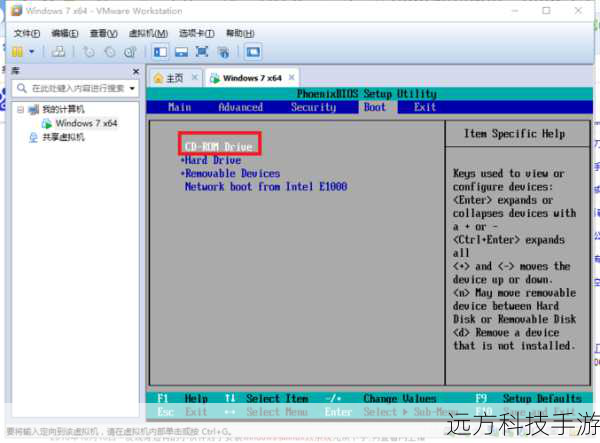The width and height of the screenshot is (600, 443).
Task: Open the 选项卡(T) menu
Action: coord(197,33)
